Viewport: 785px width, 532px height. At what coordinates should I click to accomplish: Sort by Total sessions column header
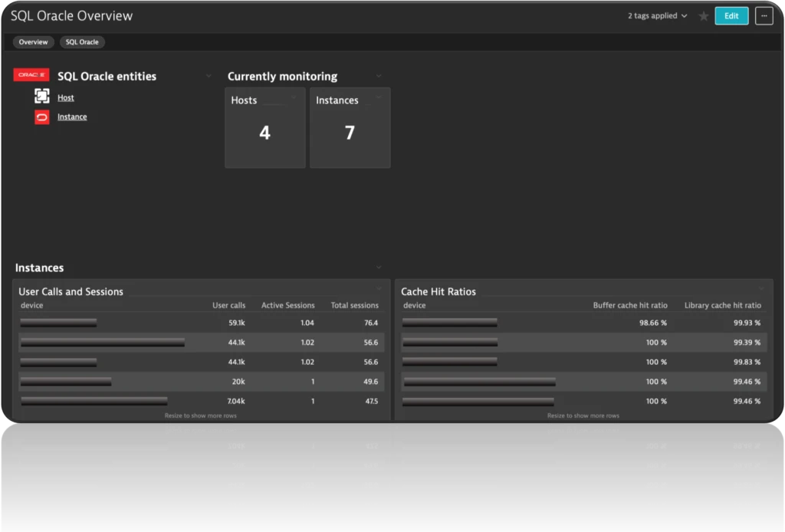click(x=354, y=305)
